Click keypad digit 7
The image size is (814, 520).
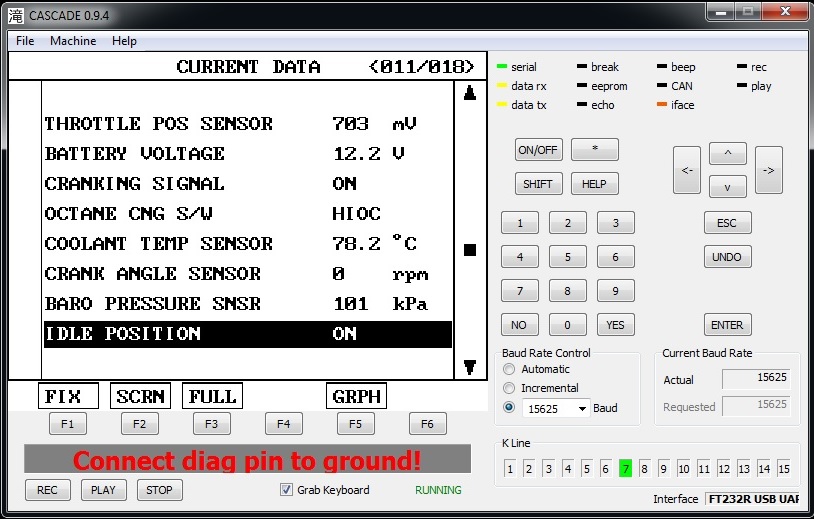tap(520, 291)
